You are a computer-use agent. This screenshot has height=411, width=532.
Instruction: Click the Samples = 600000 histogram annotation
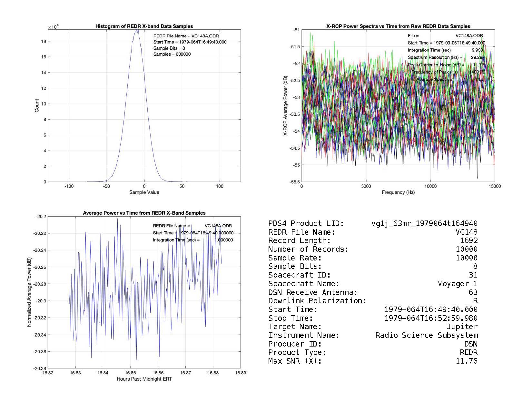(172, 54)
